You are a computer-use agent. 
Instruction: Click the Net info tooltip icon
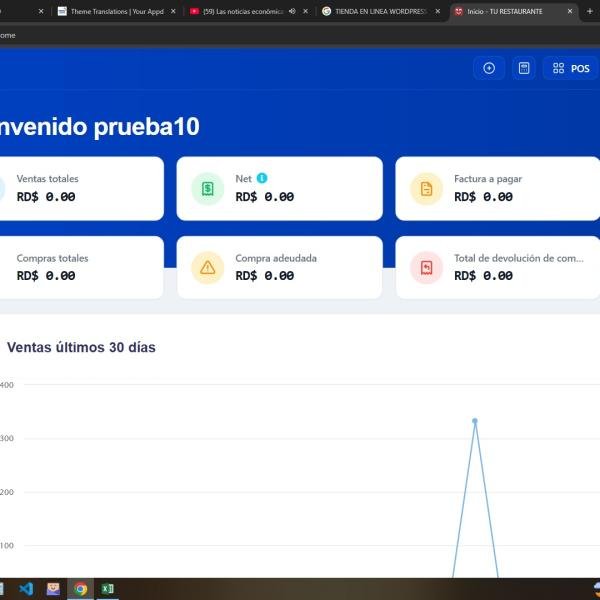click(262, 178)
